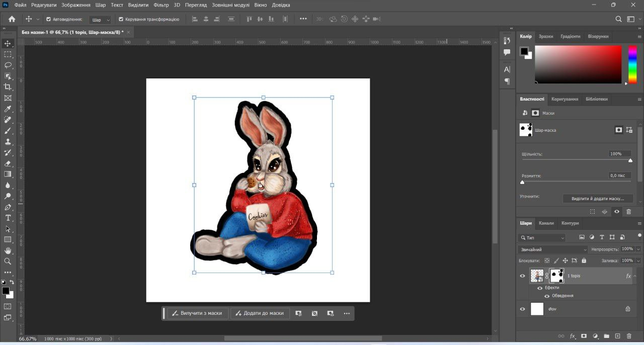The image size is (644, 345).
Task: Select the Move tool in the toolbox
Action: (8, 43)
